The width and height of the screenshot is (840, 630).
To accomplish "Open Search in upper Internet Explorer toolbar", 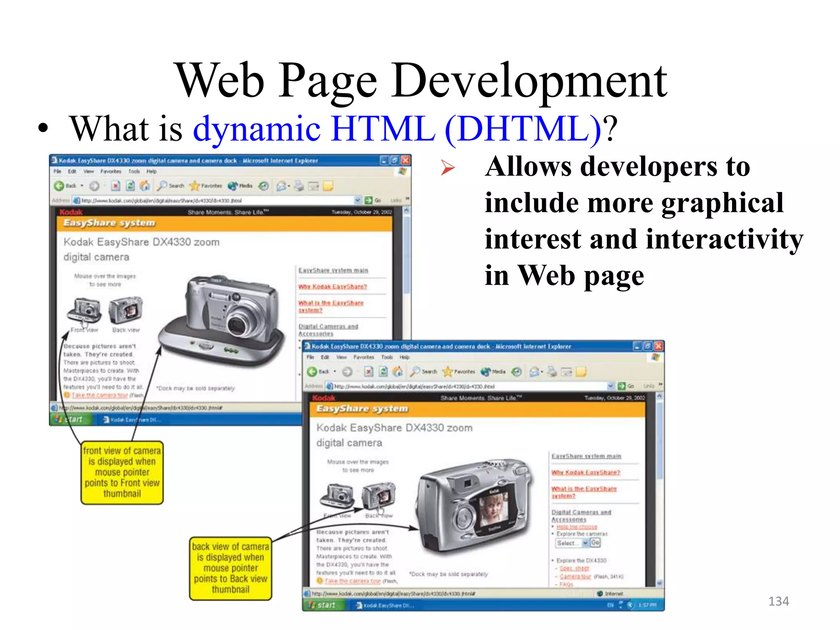I will 171,186.
